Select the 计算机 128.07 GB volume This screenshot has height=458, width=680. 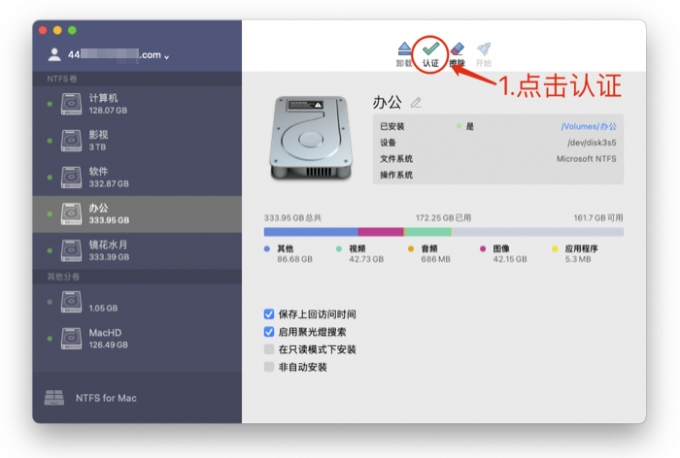click(x=137, y=104)
